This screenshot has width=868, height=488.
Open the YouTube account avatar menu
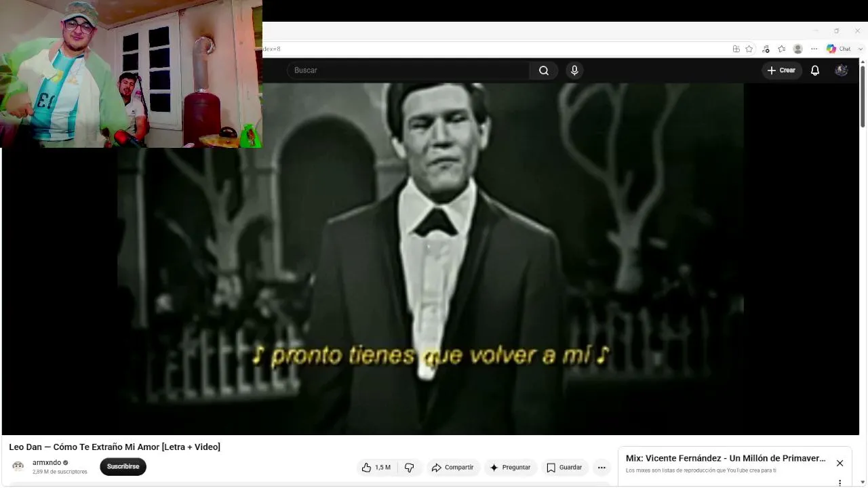[x=842, y=70]
